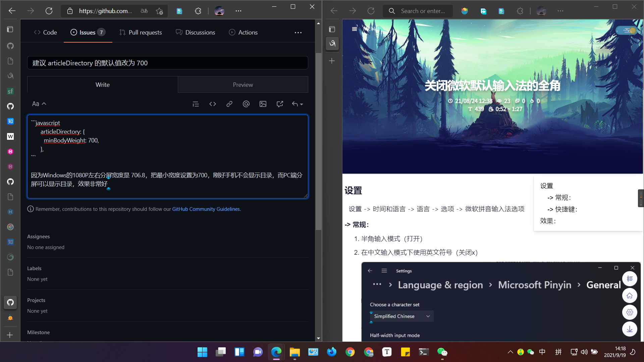644x362 pixels.
Task: Insert a code block in the issue editor
Action: pos(213,104)
